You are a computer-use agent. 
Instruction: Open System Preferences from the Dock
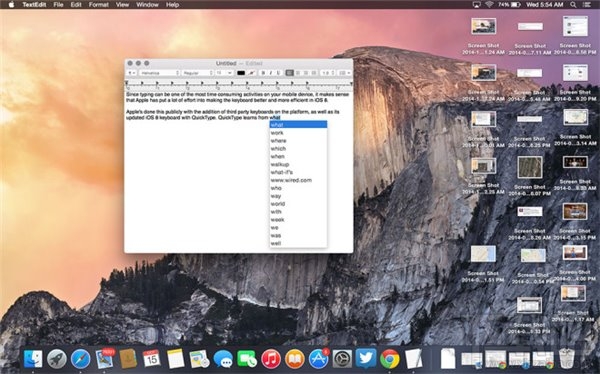click(x=342, y=359)
